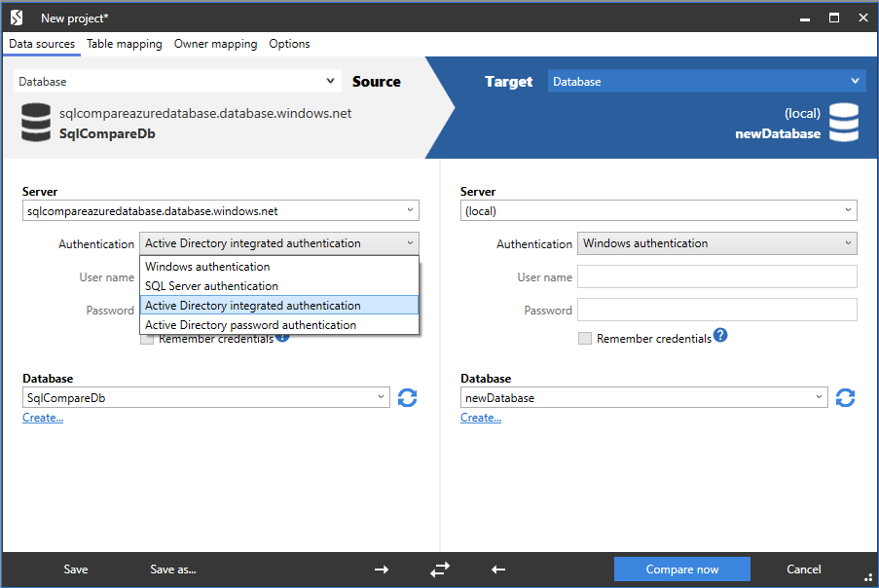The image size is (879, 588).
Task: Click the Source heading label
Action: coord(376,82)
